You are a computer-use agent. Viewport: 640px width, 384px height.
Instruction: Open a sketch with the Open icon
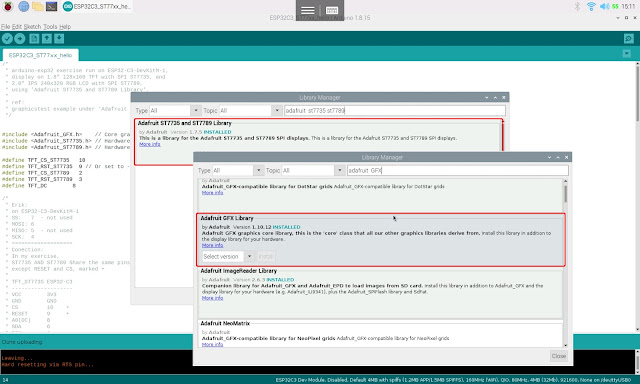[x=47, y=38]
